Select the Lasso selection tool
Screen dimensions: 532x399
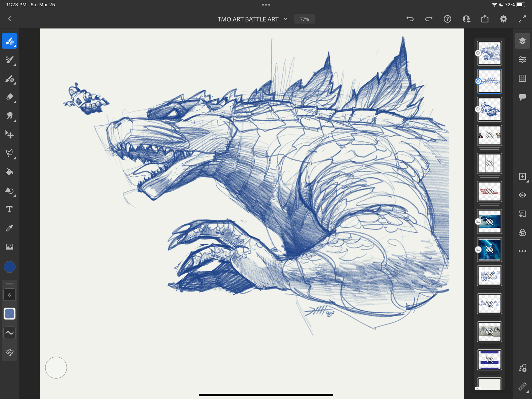click(9, 153)
